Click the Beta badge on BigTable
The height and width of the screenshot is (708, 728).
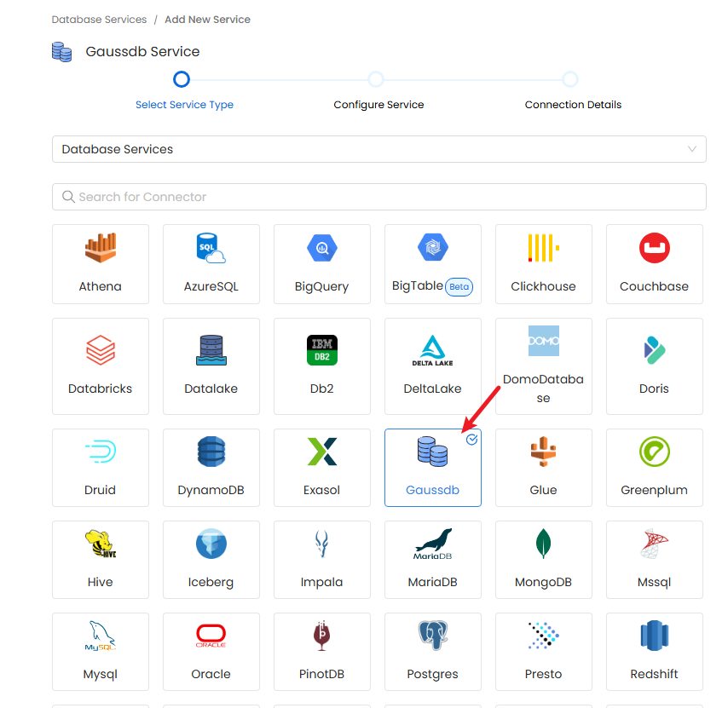[459, 287]
